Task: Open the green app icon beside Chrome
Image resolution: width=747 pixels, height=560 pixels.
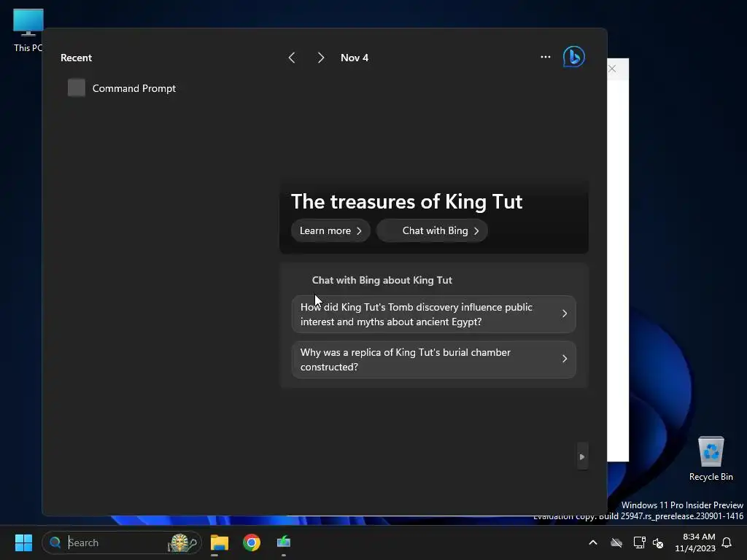Action: [284, 542]
